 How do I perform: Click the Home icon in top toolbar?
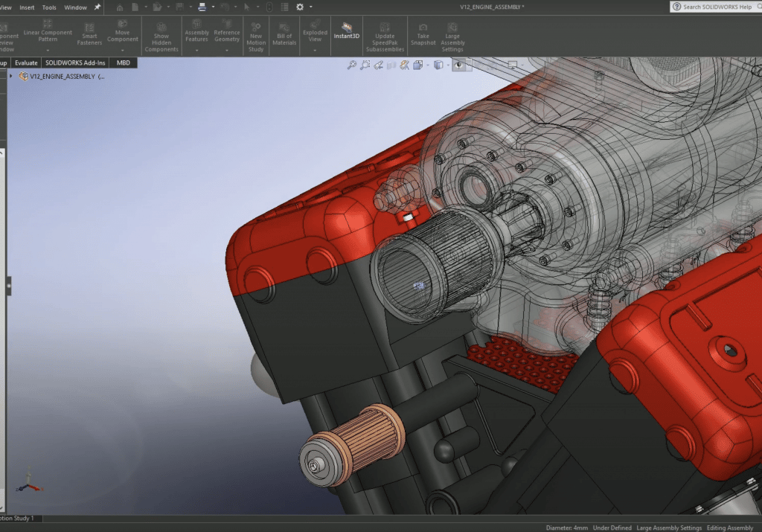[120, 7]
